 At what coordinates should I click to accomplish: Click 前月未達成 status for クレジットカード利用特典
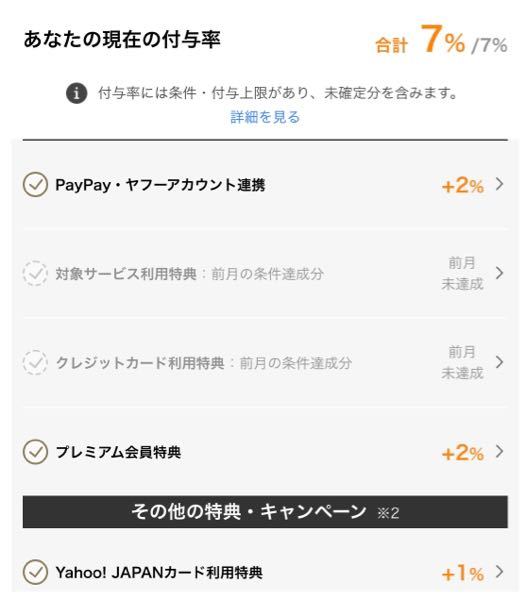point(462,362)
